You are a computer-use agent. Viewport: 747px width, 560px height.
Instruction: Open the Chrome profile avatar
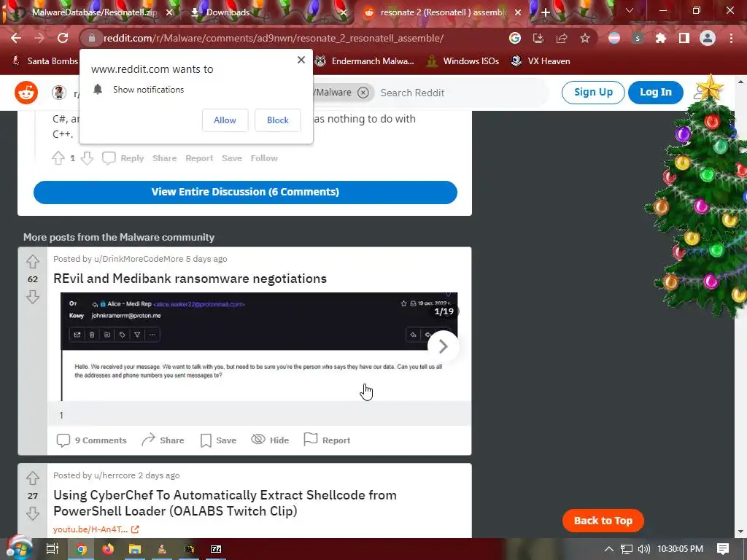point(708,38)
